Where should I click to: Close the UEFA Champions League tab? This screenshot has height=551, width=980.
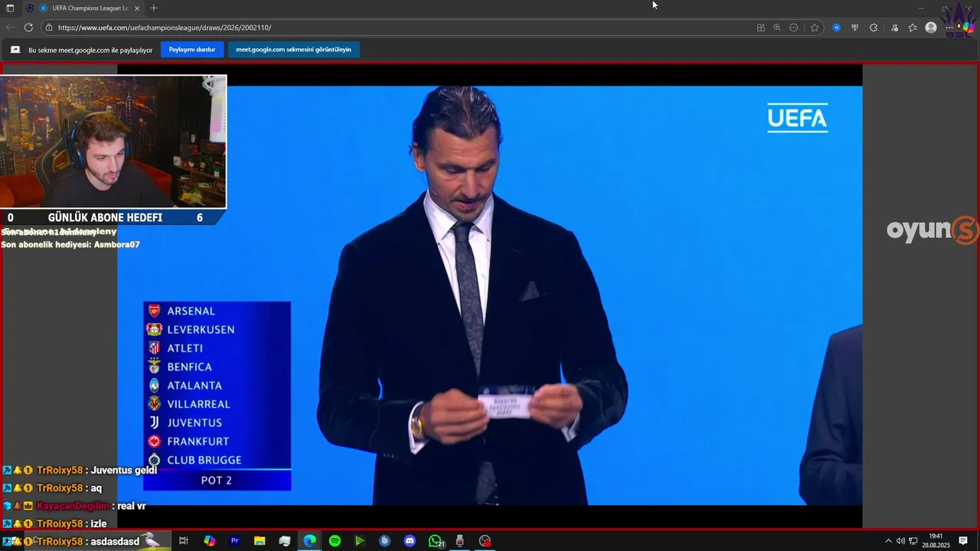tap(137, 8)
